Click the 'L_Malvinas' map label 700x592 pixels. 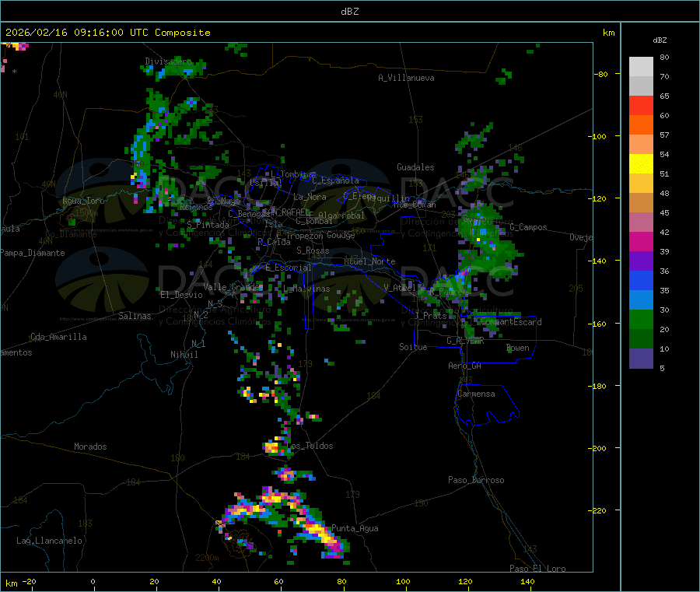(x=306, y=289)
